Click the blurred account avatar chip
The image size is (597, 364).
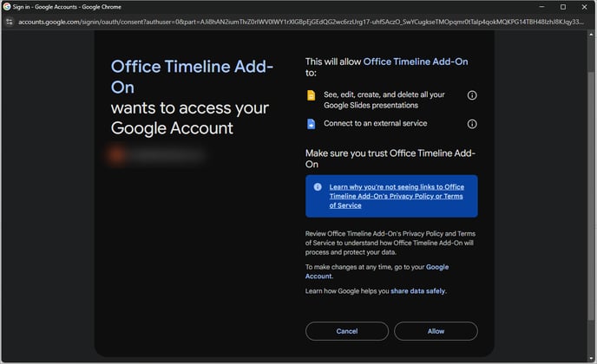[x=157, y=155]
